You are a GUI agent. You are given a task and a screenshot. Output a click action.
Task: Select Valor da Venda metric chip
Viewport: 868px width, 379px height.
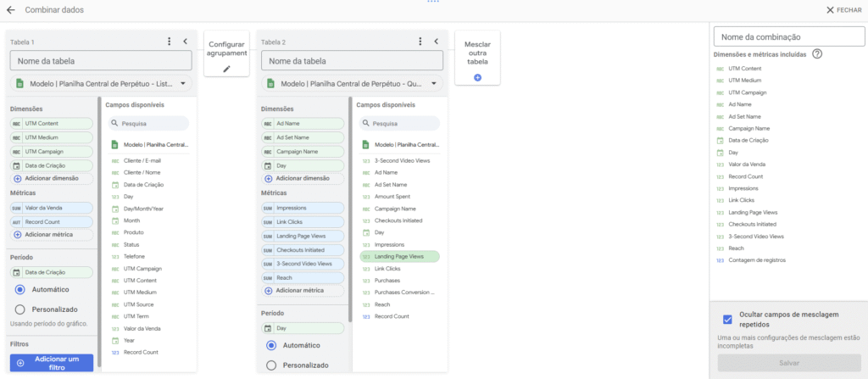click(x=53, y=207)
